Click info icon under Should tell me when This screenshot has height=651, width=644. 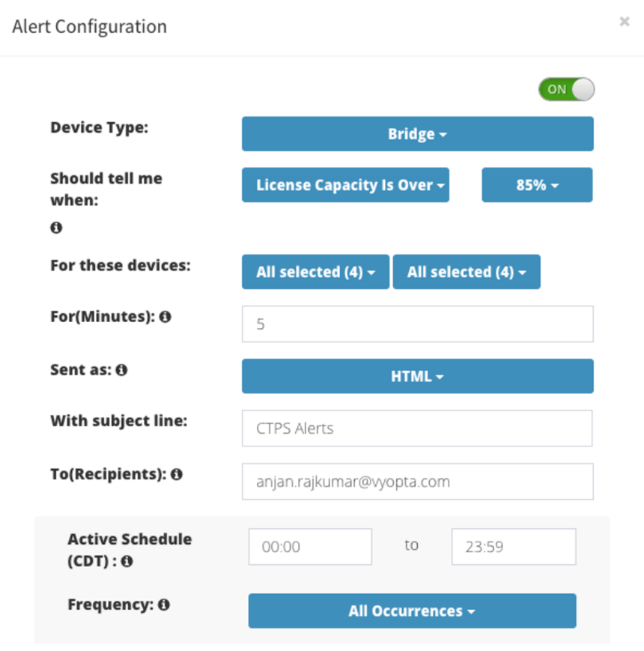click(56, 228)
